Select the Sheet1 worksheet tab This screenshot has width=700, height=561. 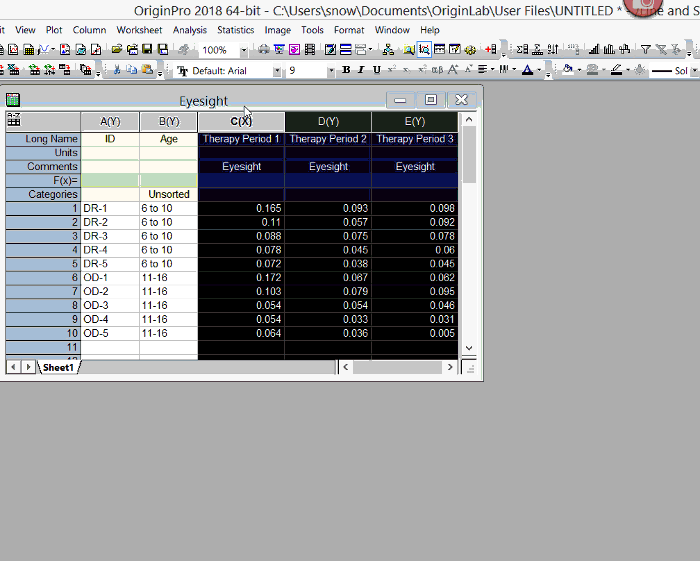[58, 368]
